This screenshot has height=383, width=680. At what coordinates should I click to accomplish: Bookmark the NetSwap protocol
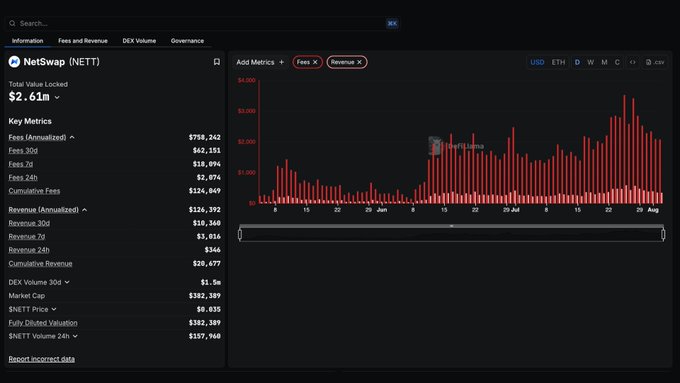point(216,62)
